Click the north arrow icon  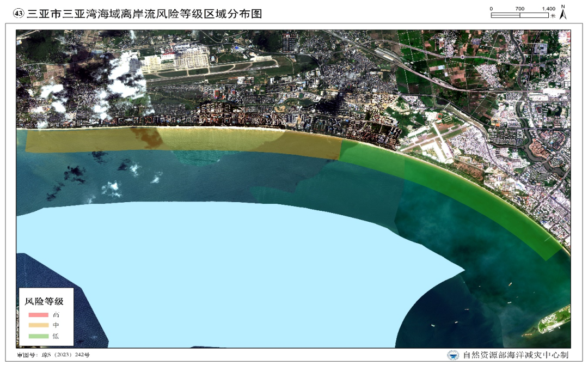[563, 12]
